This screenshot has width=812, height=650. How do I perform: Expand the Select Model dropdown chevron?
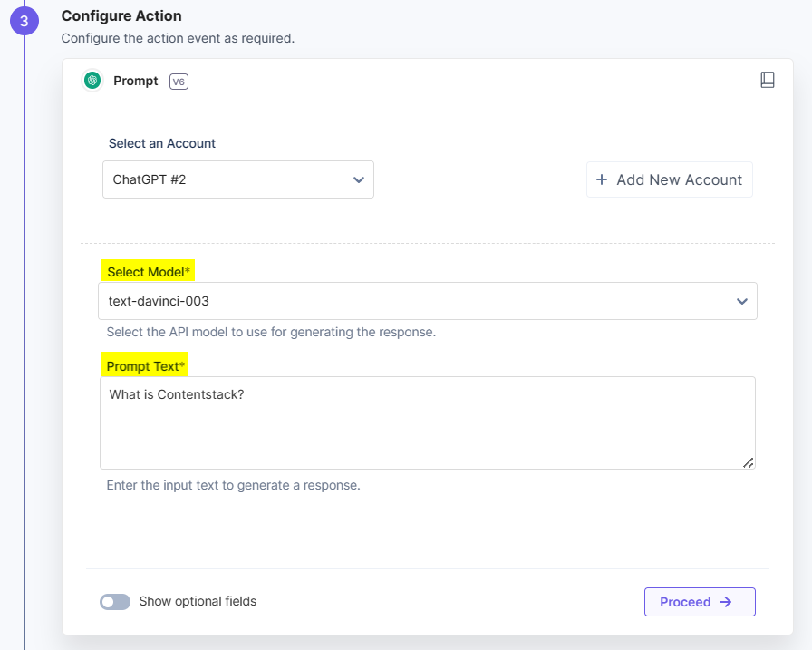point(742,302)
